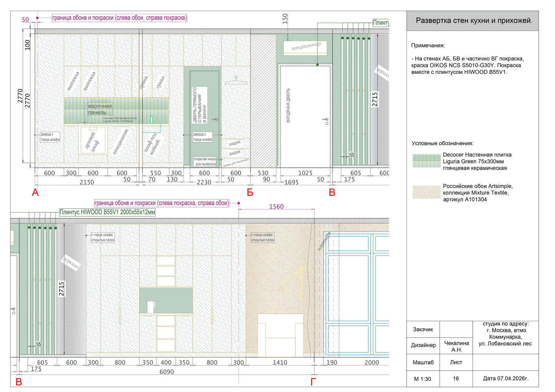Click the scale cell М 1:30
The width and height of the screenshot is (555, 392).
click(x=423, y=379)
